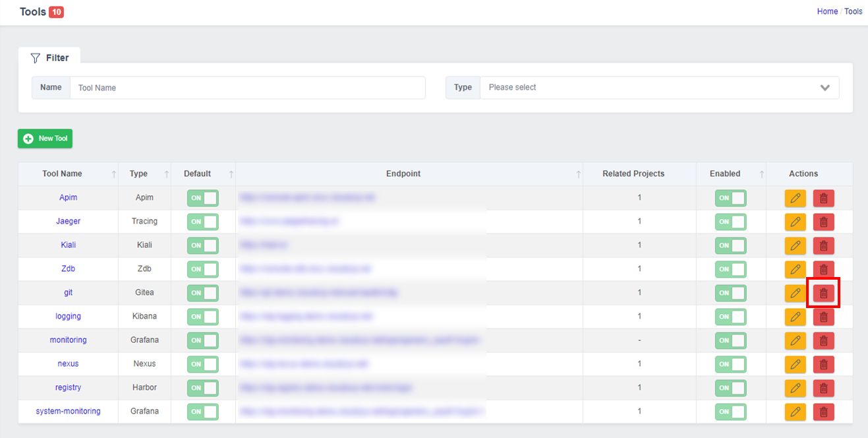The width and height of the screenshot is (868, 438).
Task: Select the Filter tab
Action: click(x=49, y=57)
